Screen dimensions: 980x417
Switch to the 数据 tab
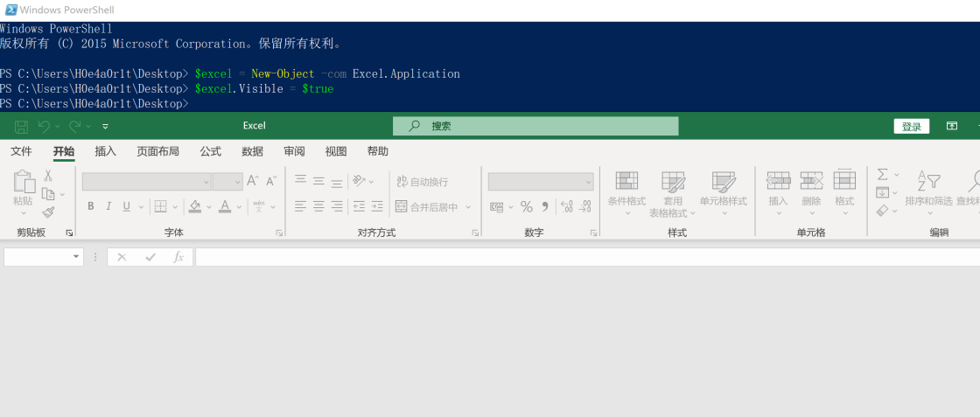(x=253, y=152)
